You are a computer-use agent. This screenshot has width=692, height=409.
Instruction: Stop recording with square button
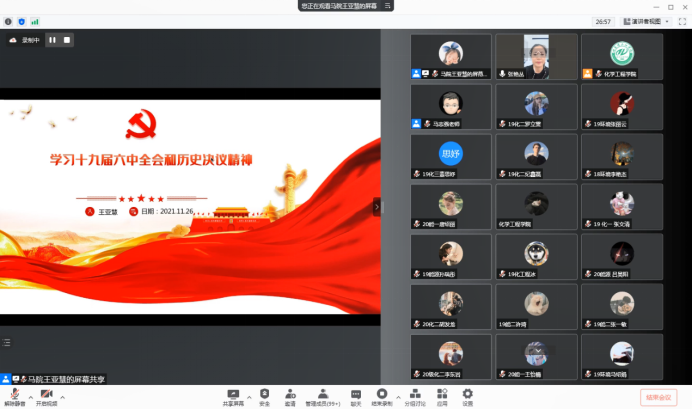click(67, 40)
